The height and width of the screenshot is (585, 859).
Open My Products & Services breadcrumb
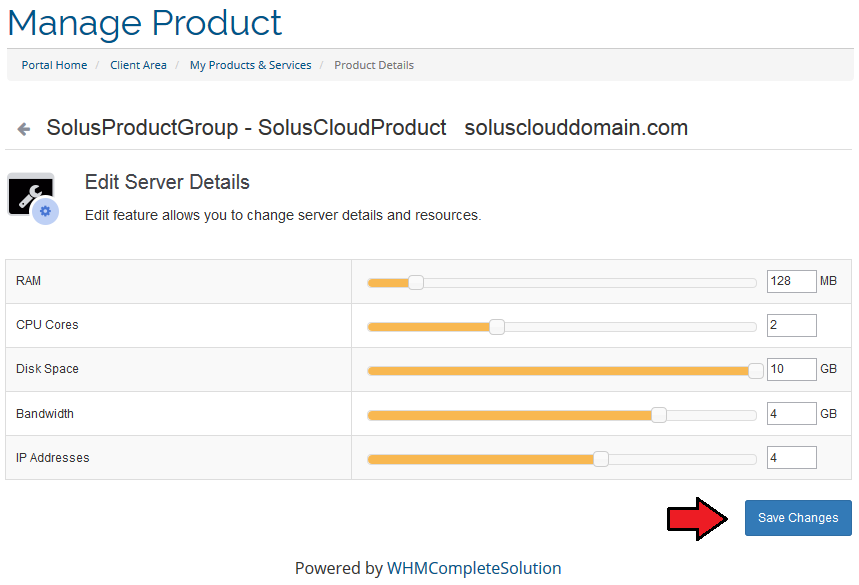click(250, 65)
